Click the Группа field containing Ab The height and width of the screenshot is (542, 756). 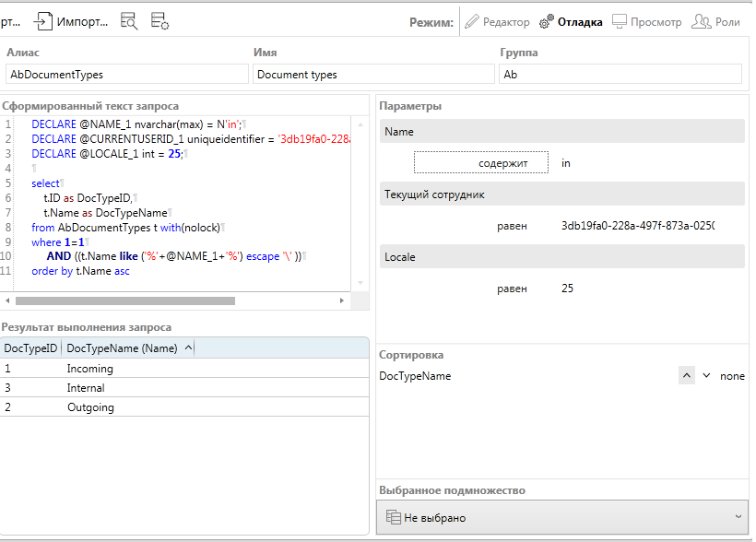click(x=620, y=75)
